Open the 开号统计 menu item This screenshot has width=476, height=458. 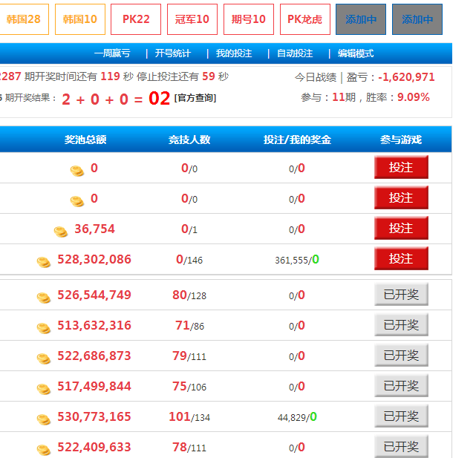tap(173, 53)
